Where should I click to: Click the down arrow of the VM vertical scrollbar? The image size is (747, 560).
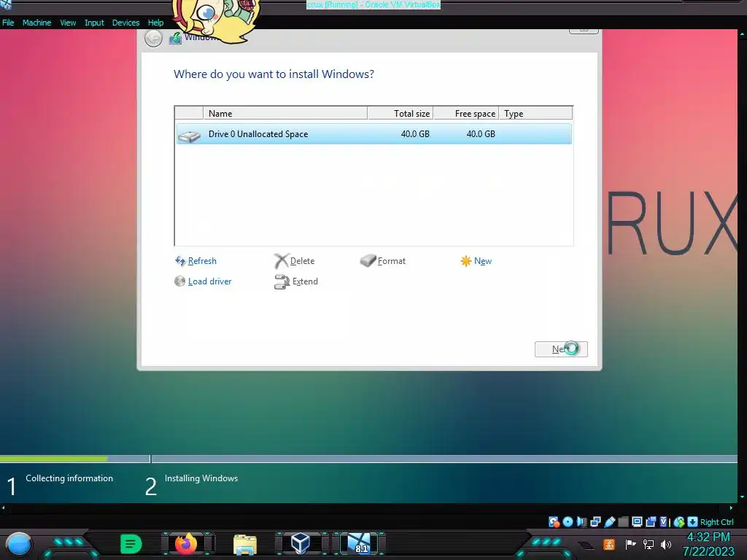pos(742,497)
